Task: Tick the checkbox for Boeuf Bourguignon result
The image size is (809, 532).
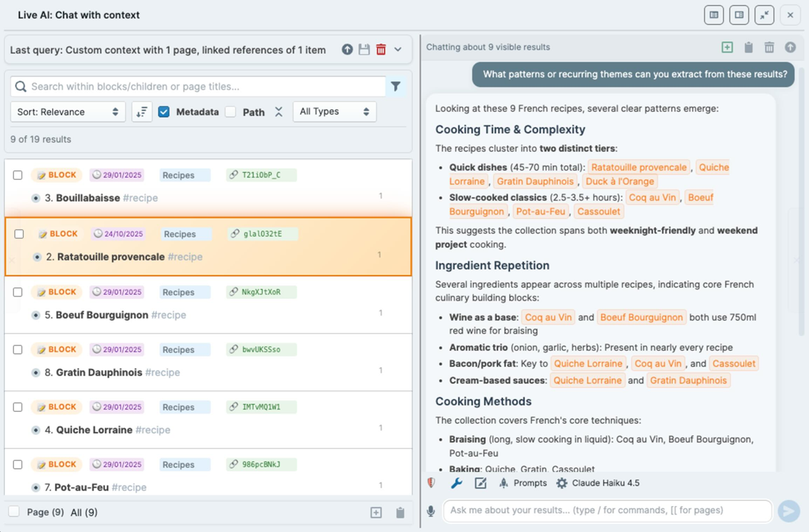Action: pyautogui.click(x=18, y=292)
